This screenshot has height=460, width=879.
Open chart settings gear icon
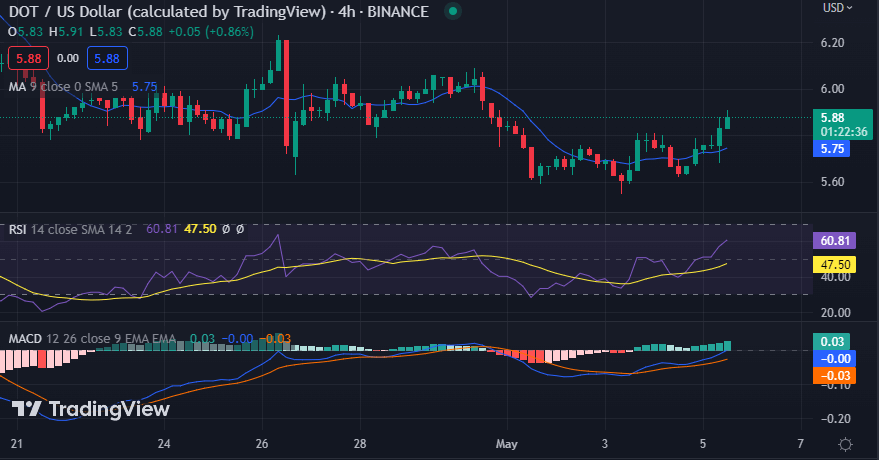845,444
